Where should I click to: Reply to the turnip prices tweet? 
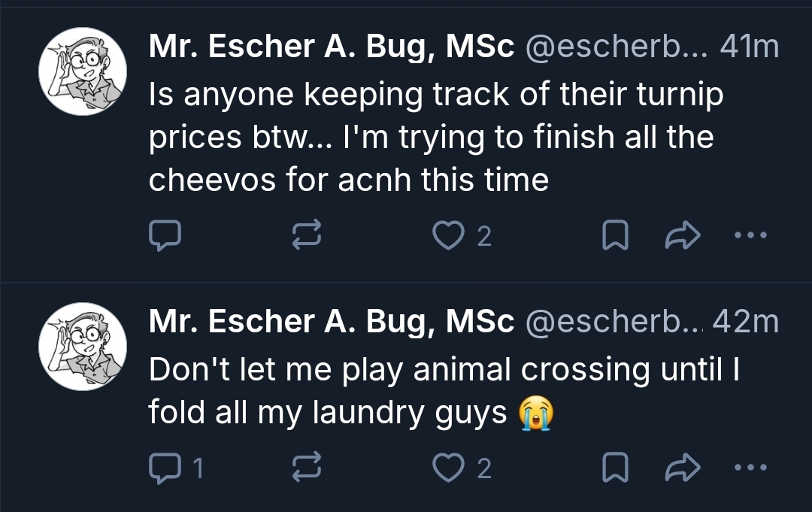[164, 236]
